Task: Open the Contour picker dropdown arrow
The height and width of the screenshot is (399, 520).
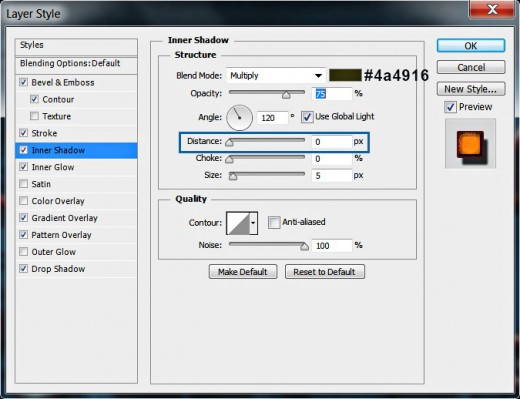Action: pyautogui.click(x=253, y=223)
